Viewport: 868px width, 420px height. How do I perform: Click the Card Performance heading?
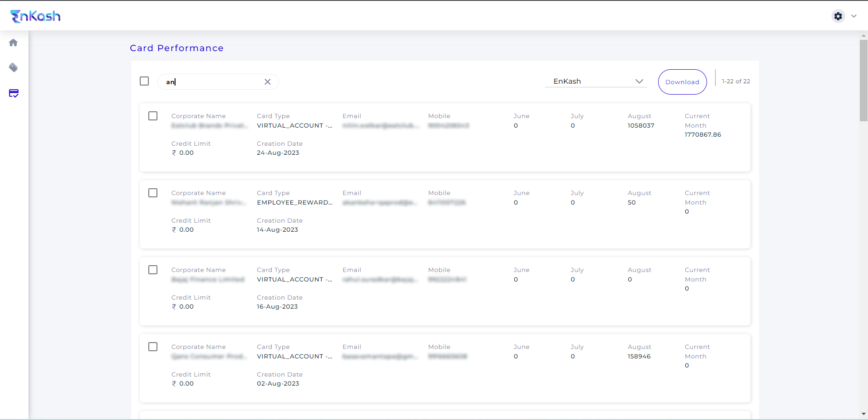[176, 48]
